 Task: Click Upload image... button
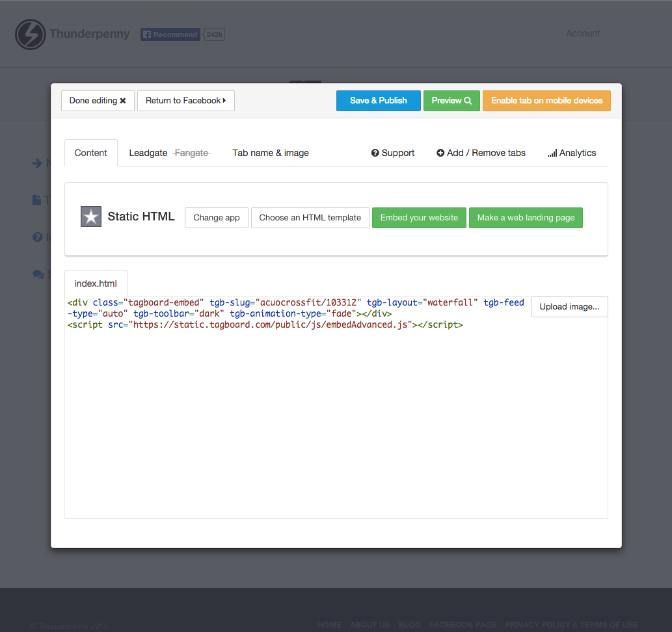coord(570,307)
